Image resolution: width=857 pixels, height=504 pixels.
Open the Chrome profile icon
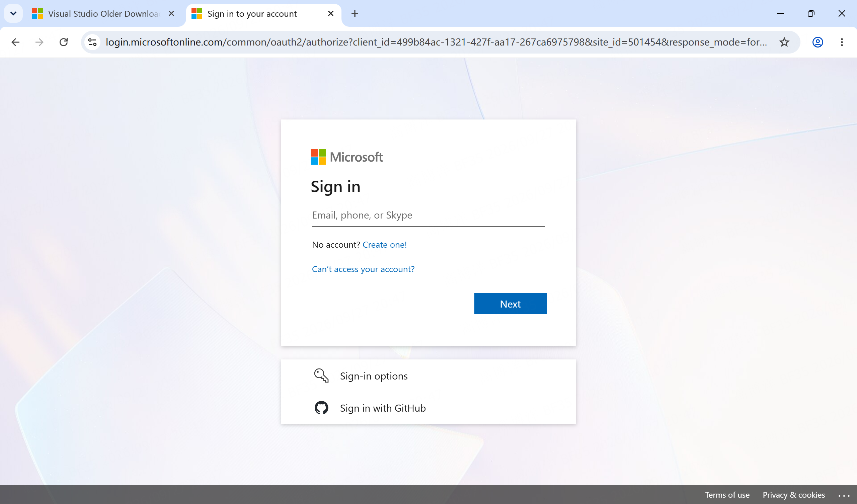point(817,42)
